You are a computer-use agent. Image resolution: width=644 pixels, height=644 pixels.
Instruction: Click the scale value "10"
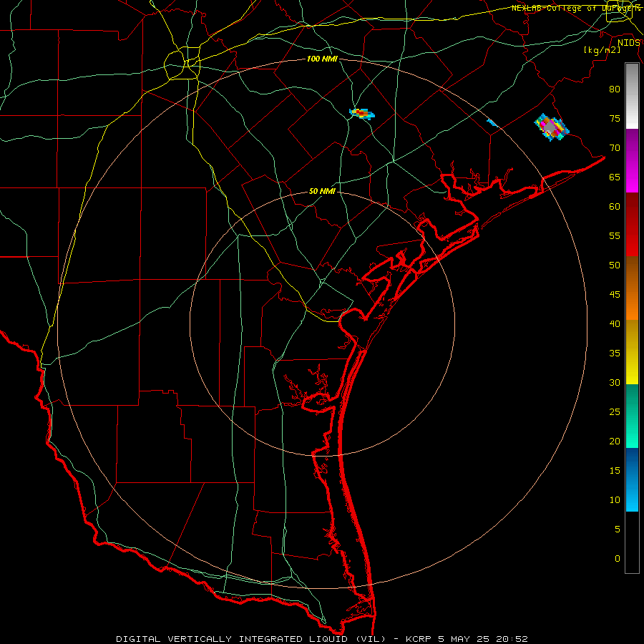pyautogui.click(x=615, y=500)
